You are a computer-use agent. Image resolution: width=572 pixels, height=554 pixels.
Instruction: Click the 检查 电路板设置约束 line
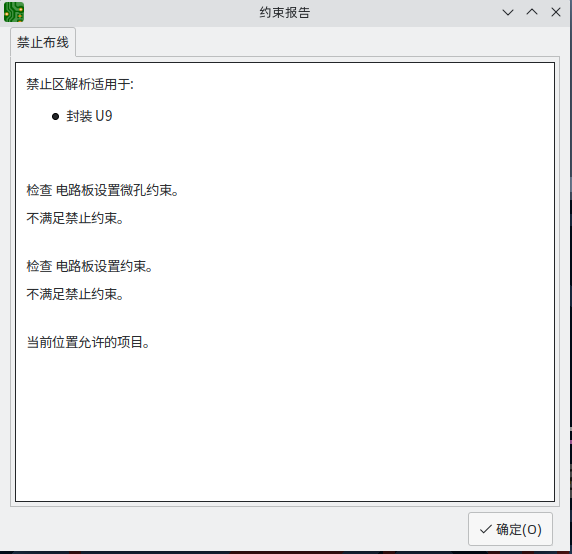pyautogui.click(x=89, y=266)
